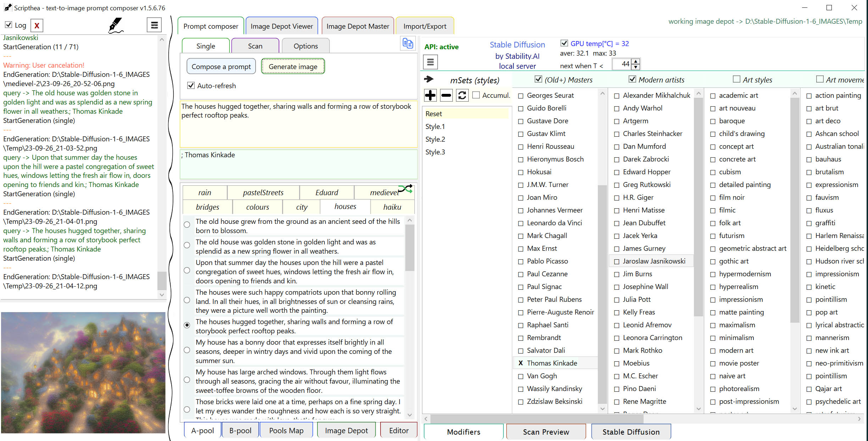Image resolution: width=868 pixels, height=441 pixels.
Task: Select the bridges pool tab
Action: (x=207, y=207)
